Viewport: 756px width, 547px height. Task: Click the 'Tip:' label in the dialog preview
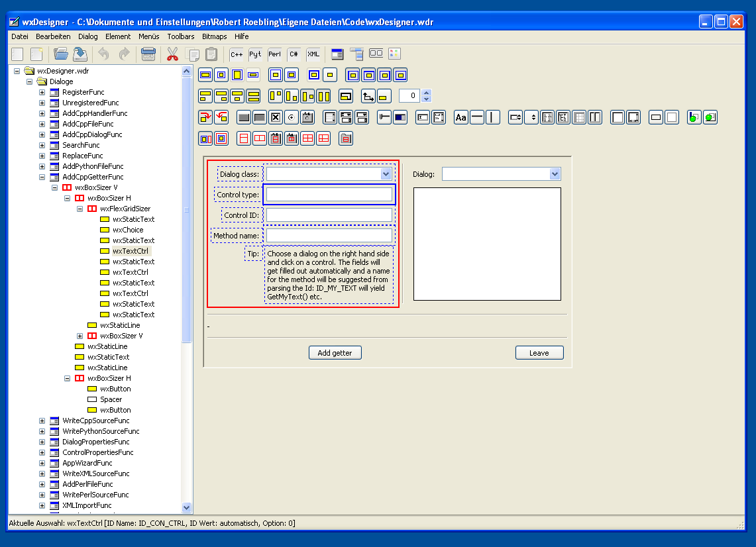(x=253, y=254)
